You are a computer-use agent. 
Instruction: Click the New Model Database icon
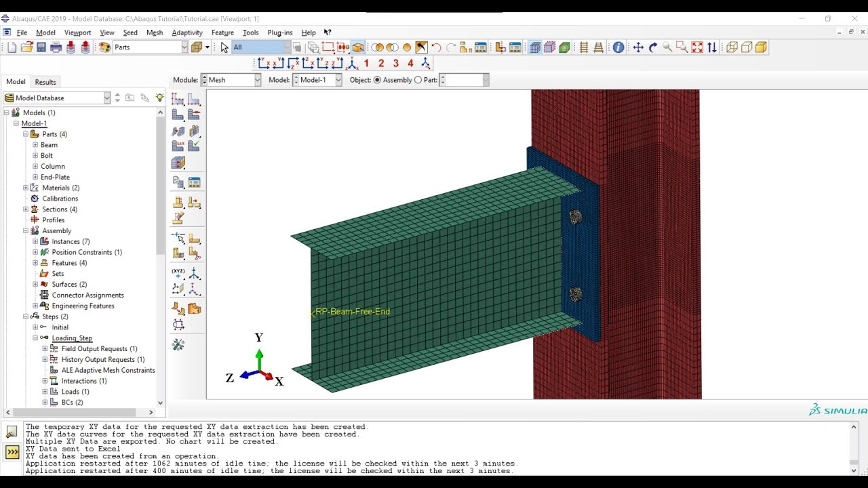[12, 47]
